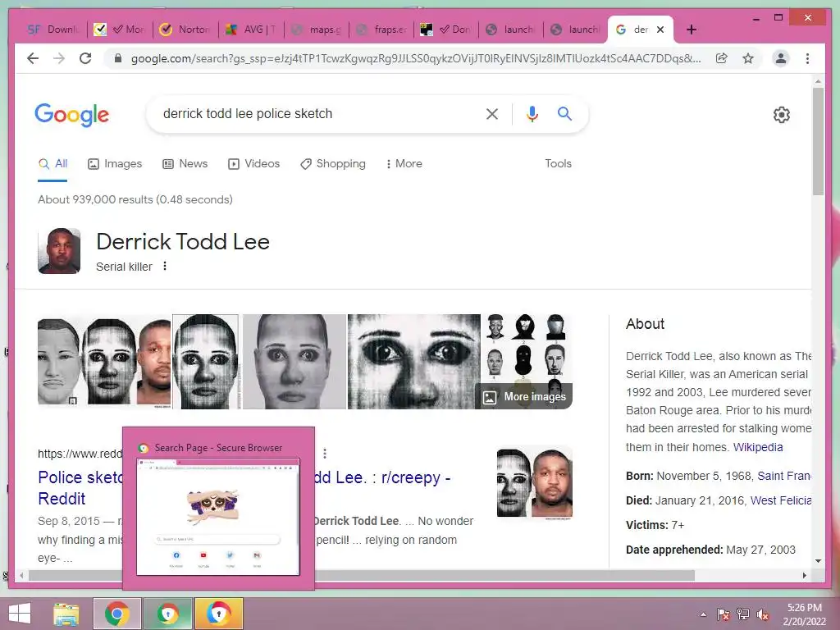
Task: Submit the search with the magnifier icon
Action: (x=564, y=113)
